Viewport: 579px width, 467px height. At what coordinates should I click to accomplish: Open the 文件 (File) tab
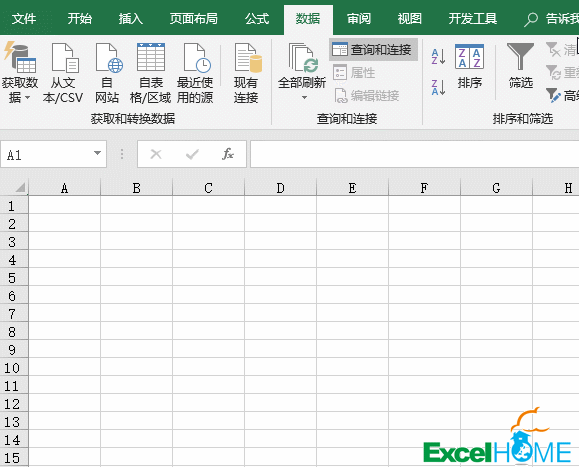tap(24, 18)
